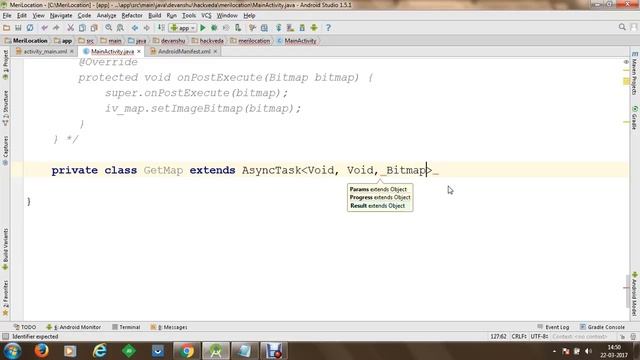The height and width of the screenshot is (360, 640).
Task: Toggle the Captures tool window
Action: (5, 150)
